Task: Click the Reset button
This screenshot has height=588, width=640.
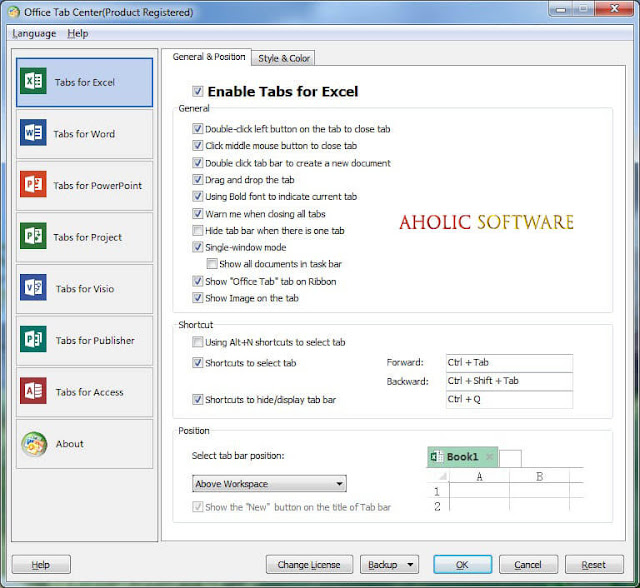Action: [594, 565]
